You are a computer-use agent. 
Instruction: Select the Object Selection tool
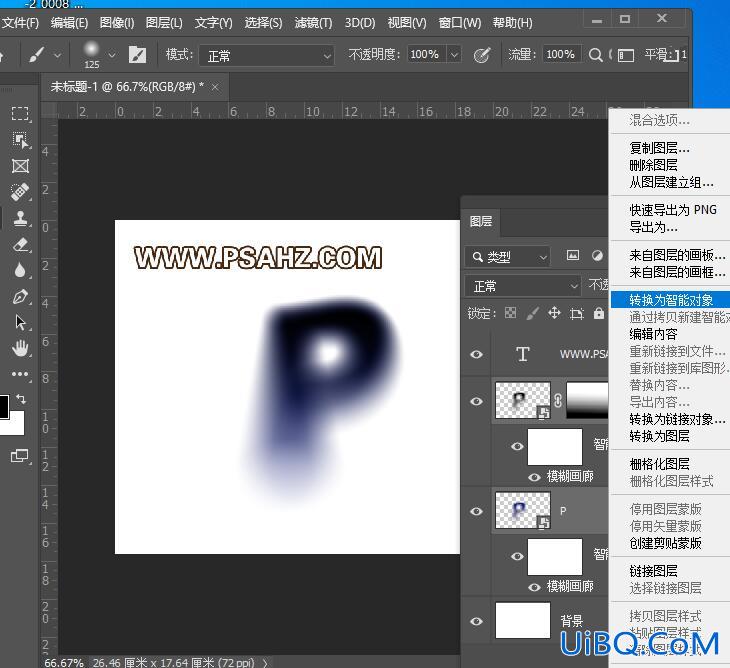[20, 140]
